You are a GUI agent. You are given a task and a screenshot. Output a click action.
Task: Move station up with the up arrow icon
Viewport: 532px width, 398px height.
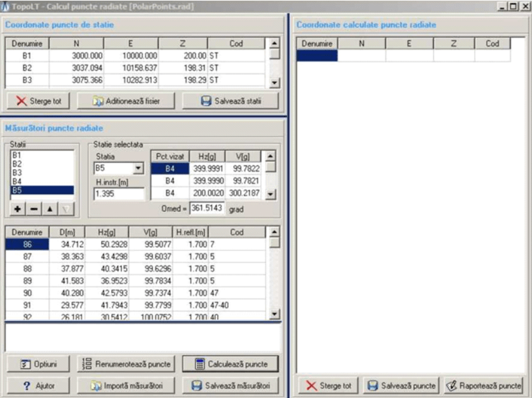coord(50,209)
